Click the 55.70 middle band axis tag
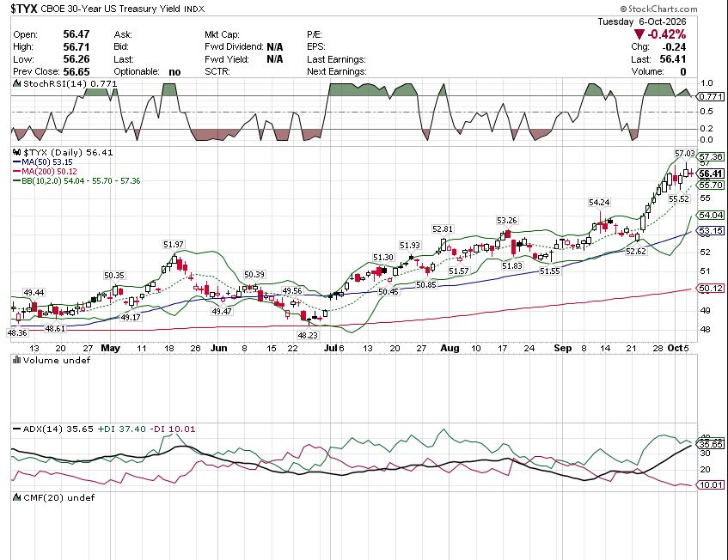 [711, 186]
